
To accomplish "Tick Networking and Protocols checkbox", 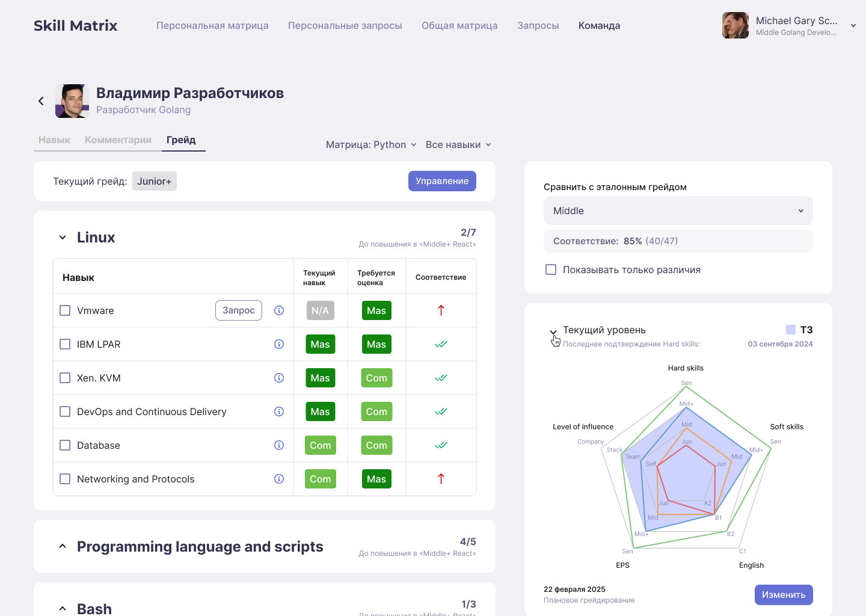I will pyautogui.click(x=65, y=479).
